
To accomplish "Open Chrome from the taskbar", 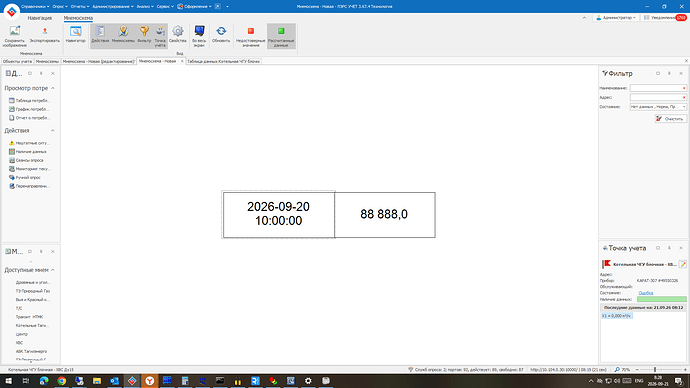I will 62,381.
